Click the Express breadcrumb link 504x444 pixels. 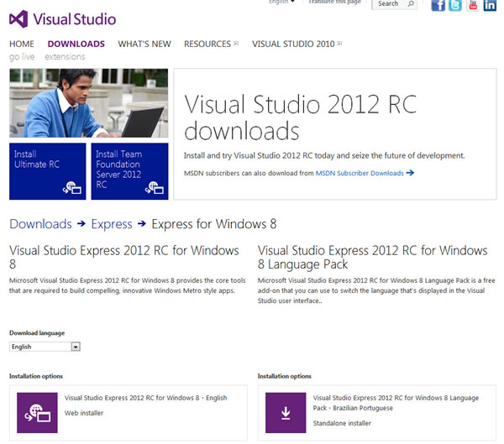click(112, 224)
